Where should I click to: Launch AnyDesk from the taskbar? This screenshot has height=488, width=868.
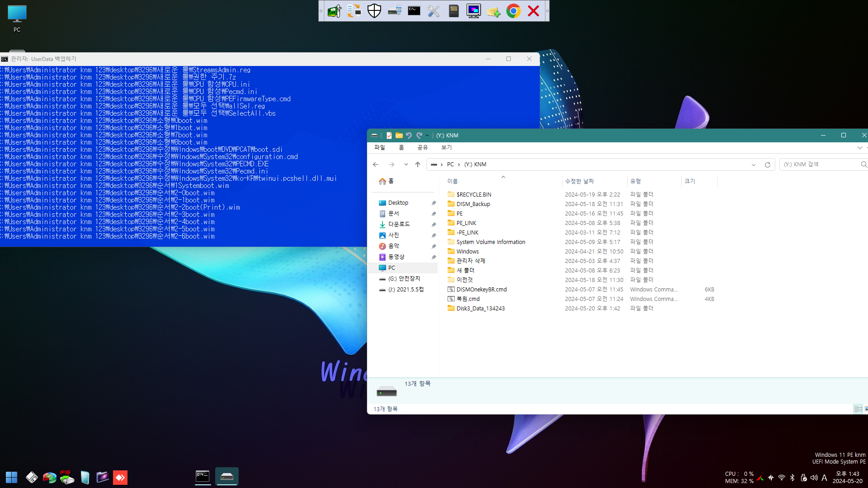tap(120, 477)
